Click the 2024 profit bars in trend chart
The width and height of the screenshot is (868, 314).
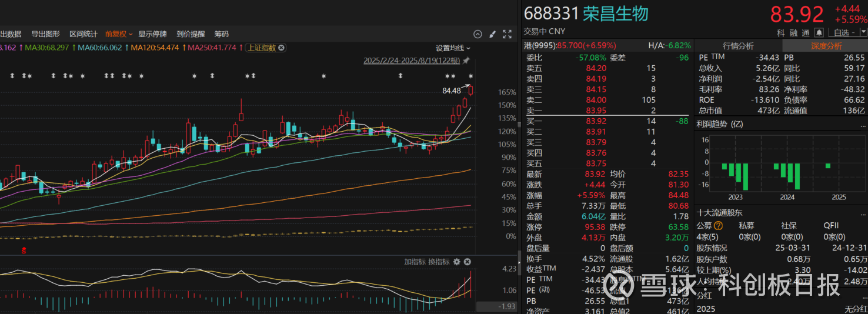[787, 176]
